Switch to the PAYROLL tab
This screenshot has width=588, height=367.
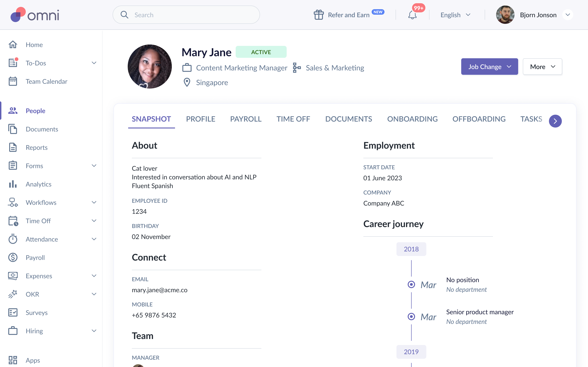pyautogui.click(x=246, y=119)
